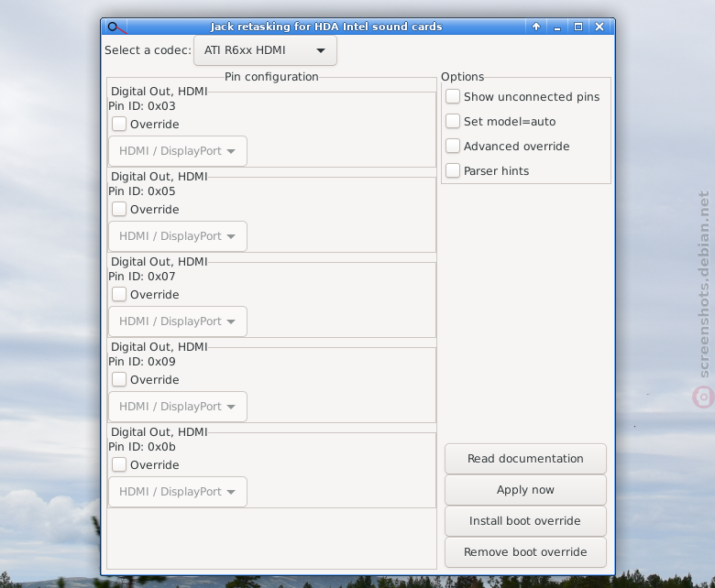Image resolution: width=715 pixels, height=588 pixels.
Task: Open HDMI / DisplayPort dropdown for pin 0x0b
Action: [x=178, y=492]
